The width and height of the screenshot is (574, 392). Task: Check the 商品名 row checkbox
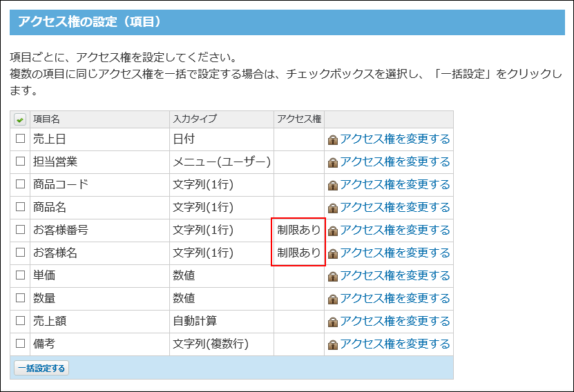(20, 207)
